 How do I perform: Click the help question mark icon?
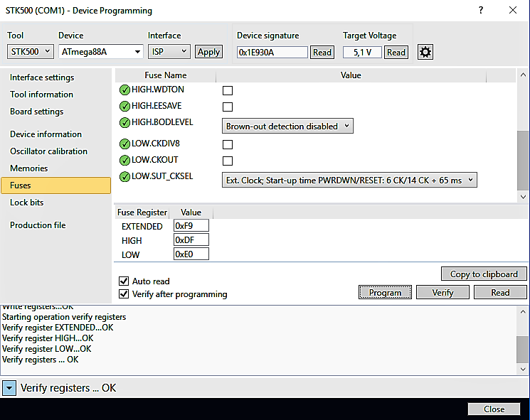(481, 10)
